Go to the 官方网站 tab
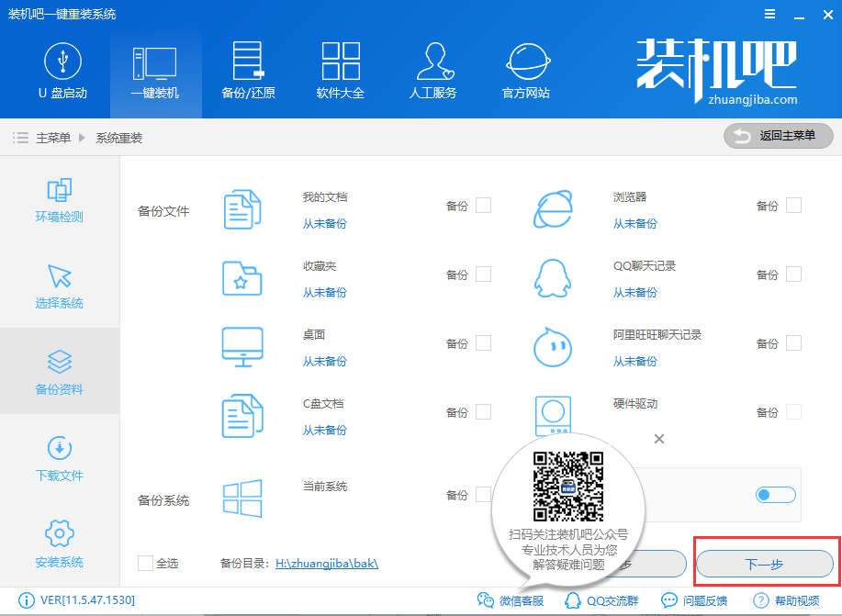Screen dimensions: 842x616 pyautogui.click(x=526, y=73)
